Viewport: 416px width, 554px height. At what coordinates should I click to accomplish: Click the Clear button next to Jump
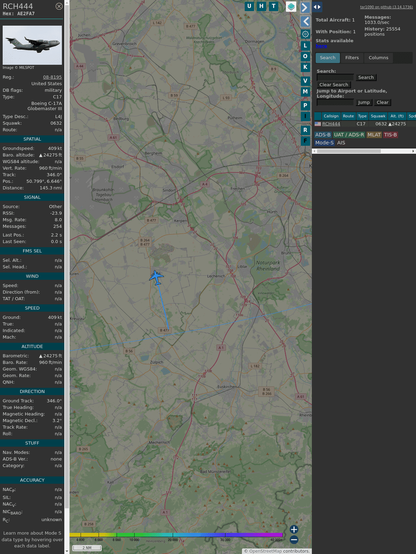click(382, 102)
